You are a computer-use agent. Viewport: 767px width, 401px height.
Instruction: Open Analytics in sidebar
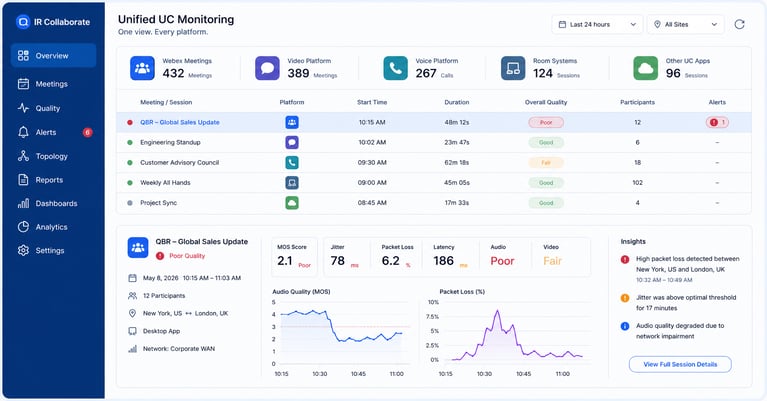click(x=53, y=227)
